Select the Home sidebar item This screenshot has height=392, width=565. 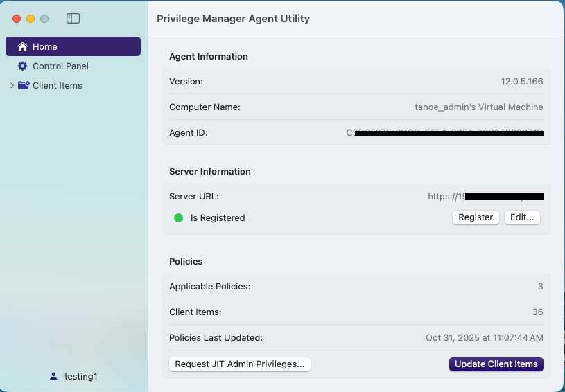45,47
